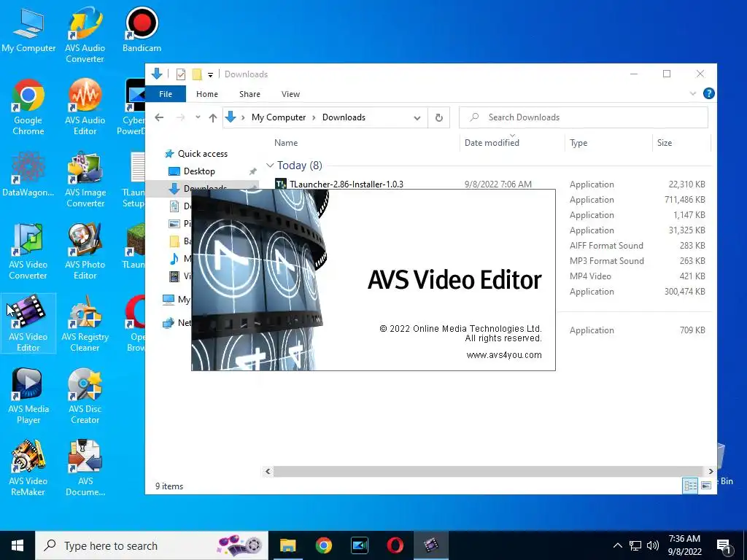The image size is (747, 560).
Task: Open AVS Registry Cleaner shortcut
Action: [85, 324]
